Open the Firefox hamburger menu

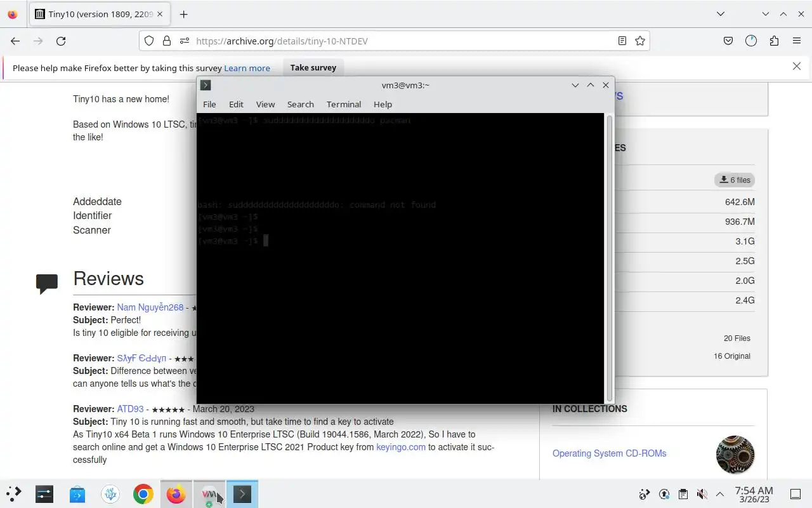[x=797, y=41]
